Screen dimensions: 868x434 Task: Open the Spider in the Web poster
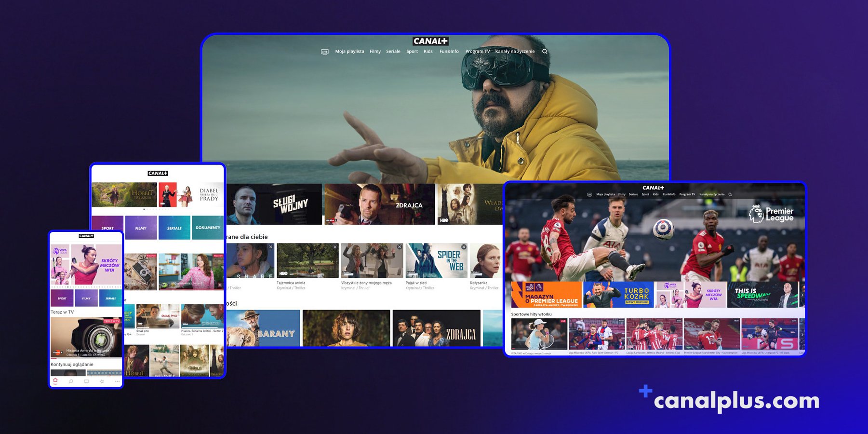tap(437, 260)
